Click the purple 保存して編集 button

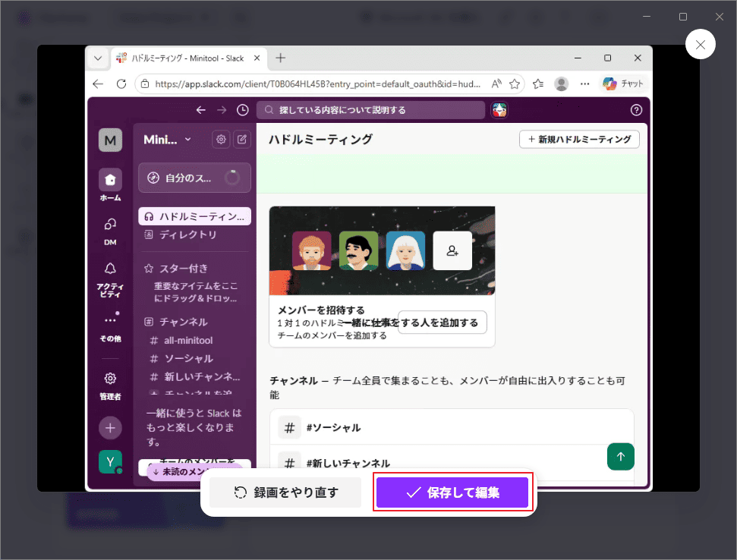tap(452, 492)
